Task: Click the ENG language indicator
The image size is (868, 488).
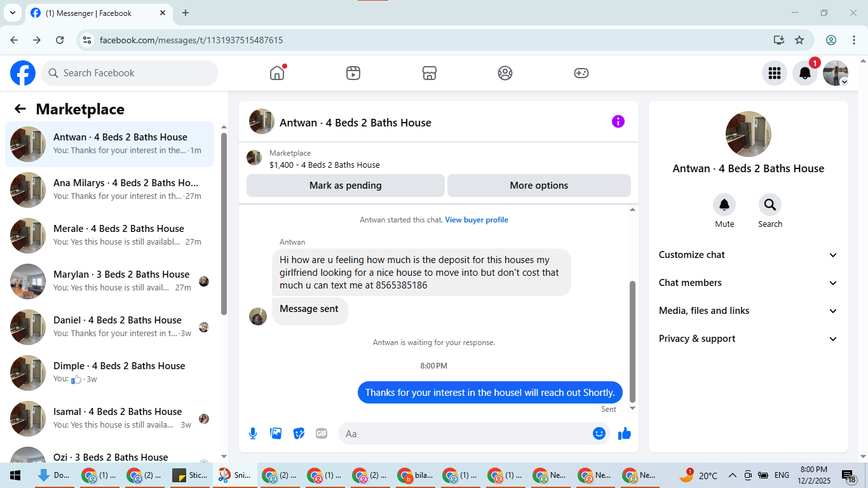Action: (x=782, y=475)
